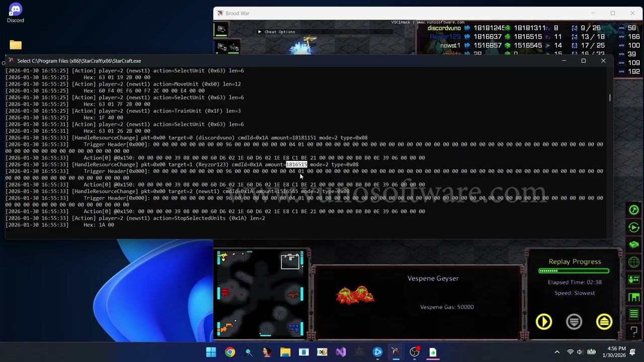Open the blue circular app taskbar icon
Image resolution: width=644 pixels, height=362 pixels.
point(377,352)
